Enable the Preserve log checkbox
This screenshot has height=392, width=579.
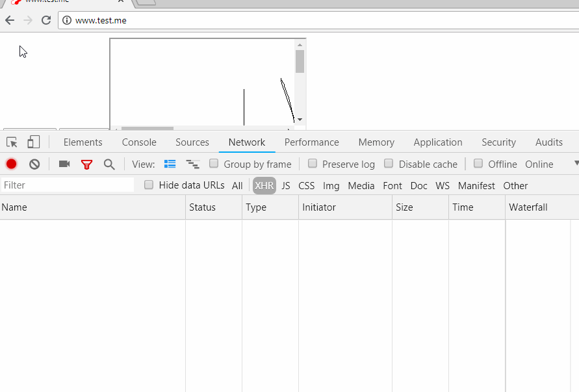(x=313, y=164)
